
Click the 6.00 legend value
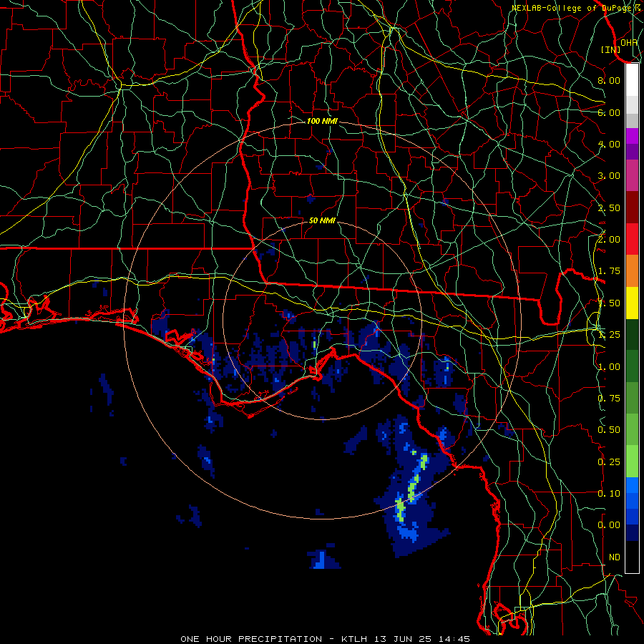[609, 112]
